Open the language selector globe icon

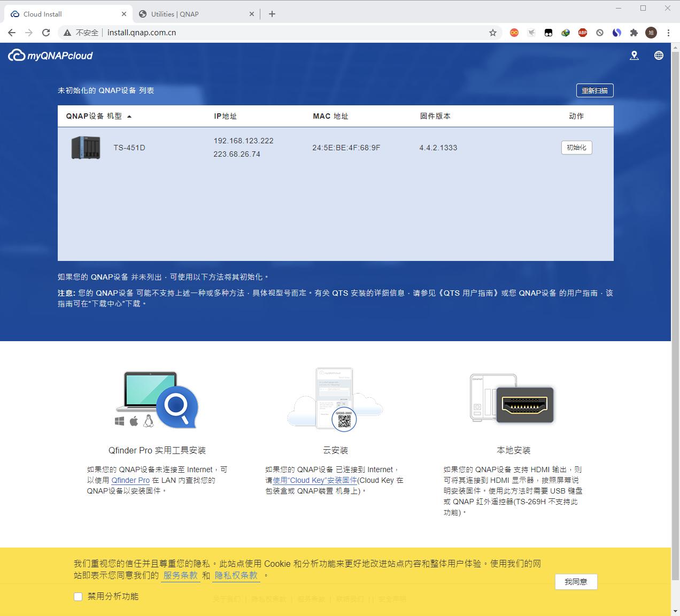point(659,55)
